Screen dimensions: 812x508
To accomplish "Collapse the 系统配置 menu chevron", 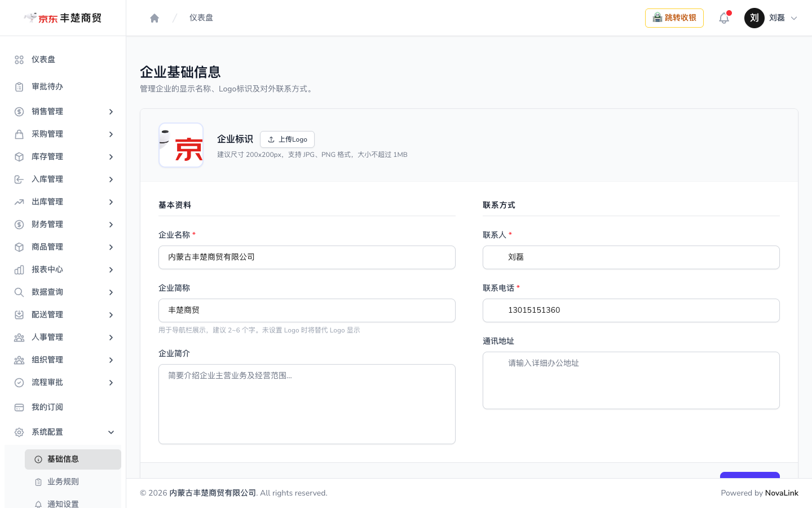I will coord(111,432).
